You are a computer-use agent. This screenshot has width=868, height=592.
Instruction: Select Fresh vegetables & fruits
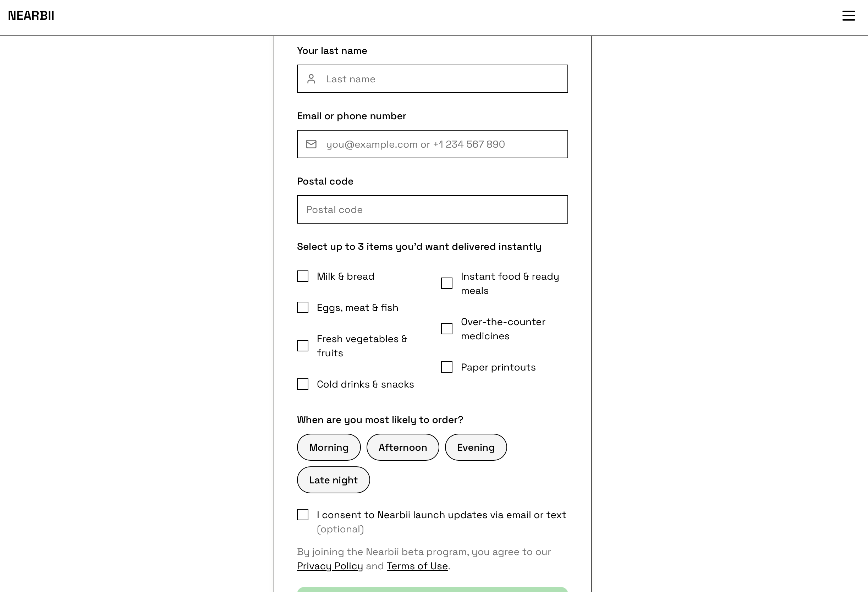[303, 346]
